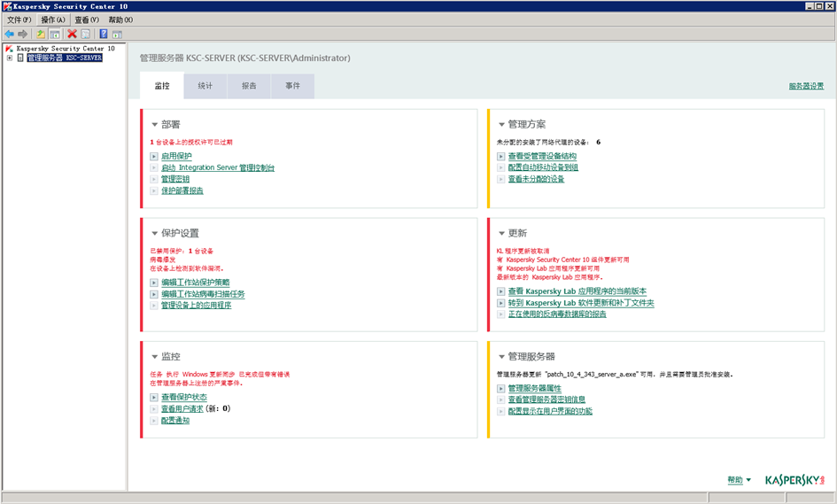Image resolution: width=837 pixels, height=504 pixels.
Task: Open the 查看管理服务器密钥信息 link
Action: pyautogui.click(x=546, y=399)
